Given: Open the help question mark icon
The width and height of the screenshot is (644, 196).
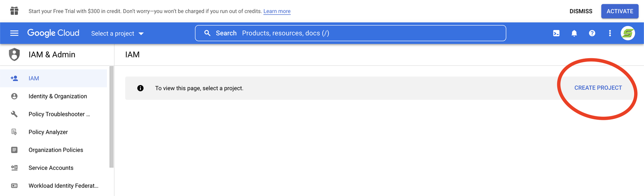Looking at the screenshot, I should pos(592,33).
